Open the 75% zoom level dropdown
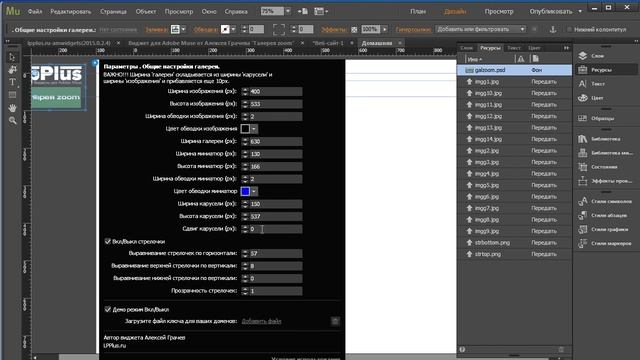The image size is (640, 360). pyautogui.click(x=288, y=11)
